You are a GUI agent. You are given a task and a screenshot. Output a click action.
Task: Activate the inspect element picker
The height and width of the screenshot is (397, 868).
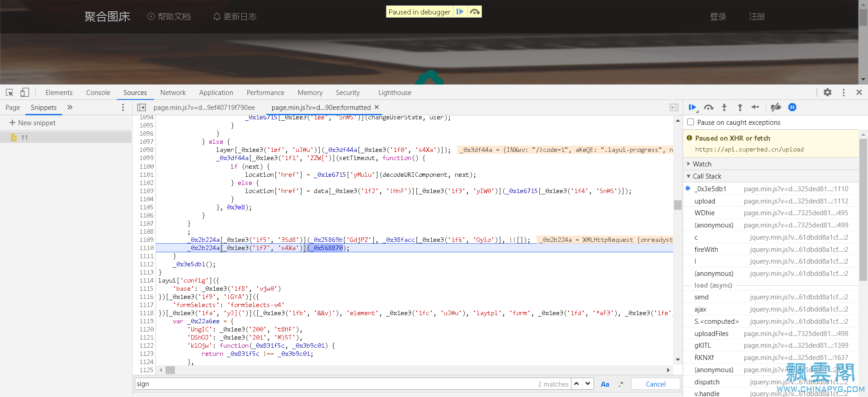pos(9,92)
